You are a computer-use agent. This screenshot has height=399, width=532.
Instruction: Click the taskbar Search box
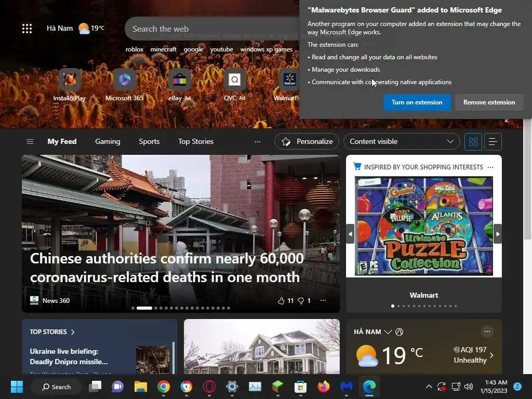56,387
